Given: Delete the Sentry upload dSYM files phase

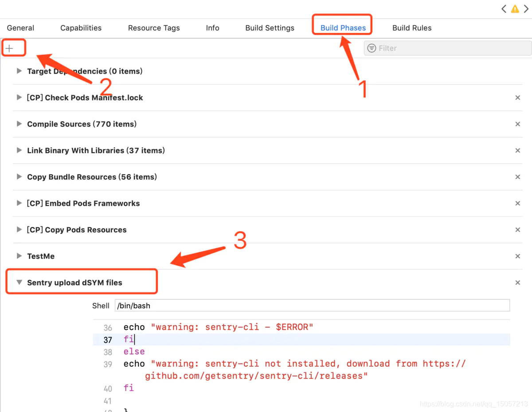Looking at the screenshot, I should (x=517, y=283).
